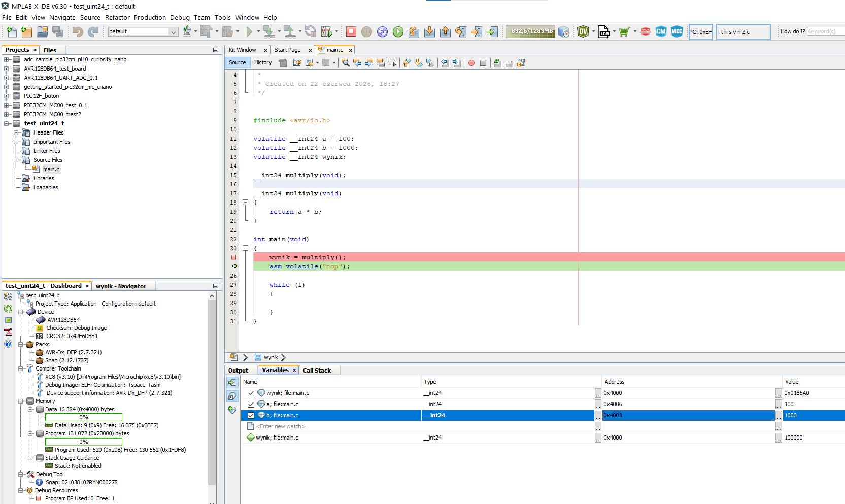Expand the Header Files folder
Image resolution: width=845 pixels, height=504 pixels.
[16, 132]
